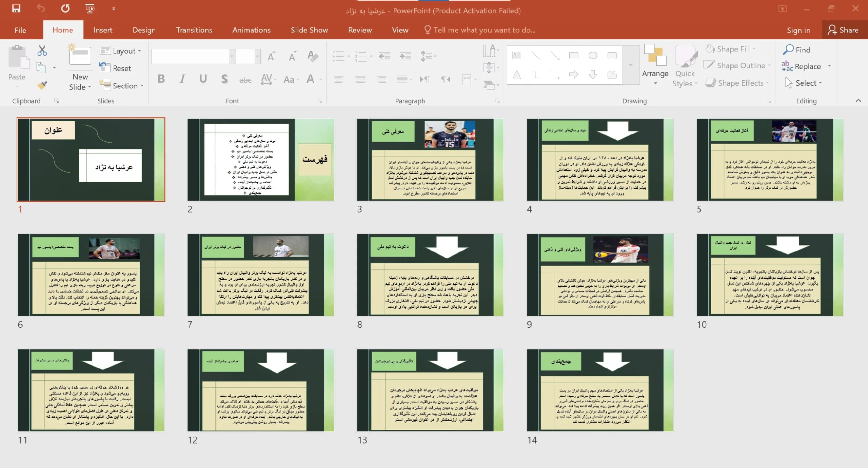Toggle text Shadow formatting
Image resolution: width=868 pixels, height=468 pixels.
pyautogui.click(x=224, y=79)
